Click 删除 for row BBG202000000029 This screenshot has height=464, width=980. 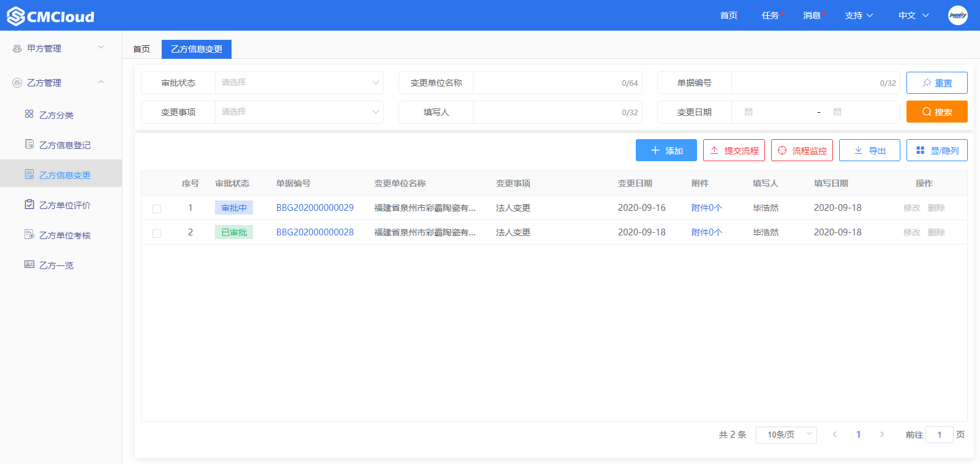coord(937,208)
